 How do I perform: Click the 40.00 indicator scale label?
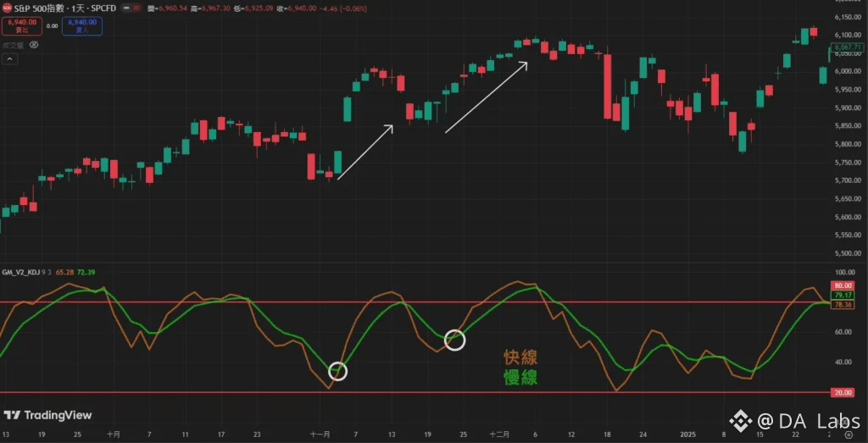point(843,362)
